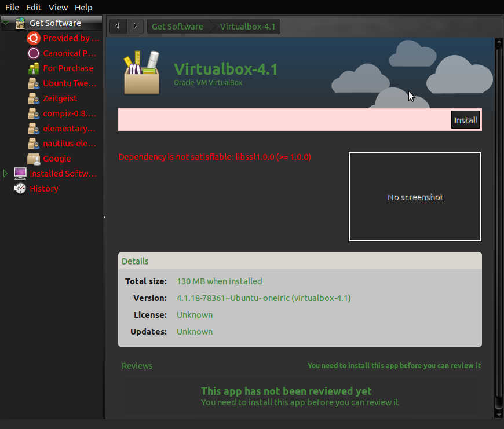Open the Edit menu

[x=34, y=8]
